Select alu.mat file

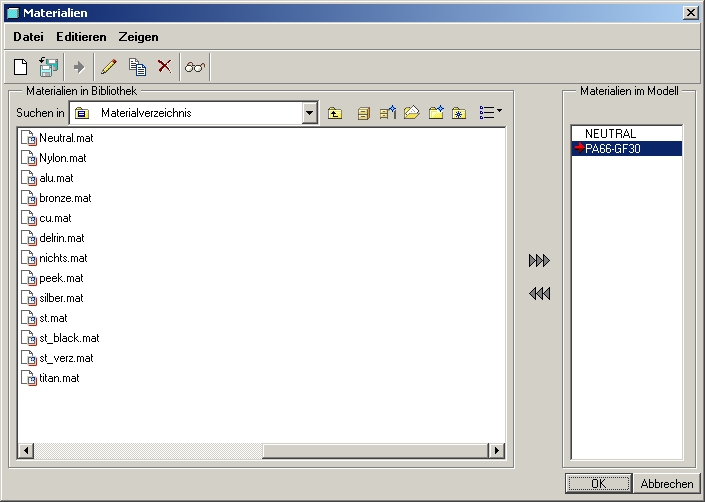pyautogui.click(x=47, y=178)
